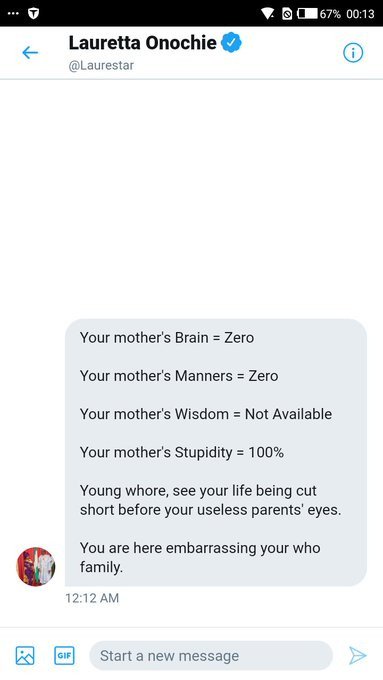Tap the sender's round avatar picture
Viewport: 383px width, 680px height.
[x=36, y=566]
